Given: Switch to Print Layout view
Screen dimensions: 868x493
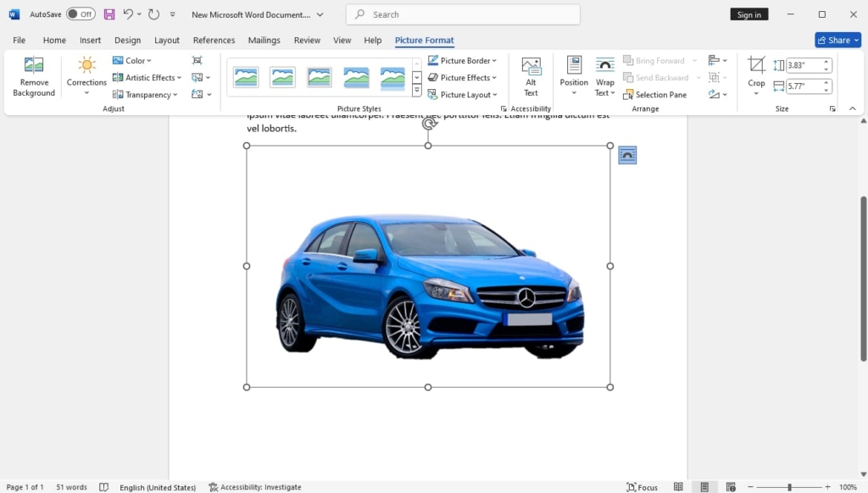Looking at the screenshot, I should [x=704, y=487].
